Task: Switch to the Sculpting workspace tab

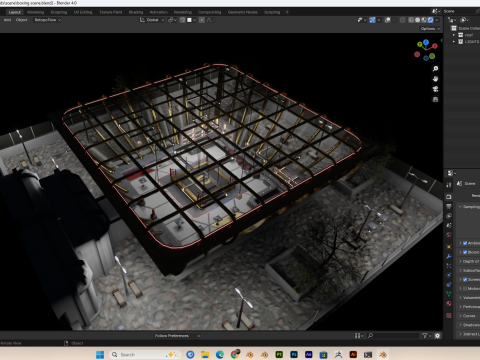Action: coord(59,12)
